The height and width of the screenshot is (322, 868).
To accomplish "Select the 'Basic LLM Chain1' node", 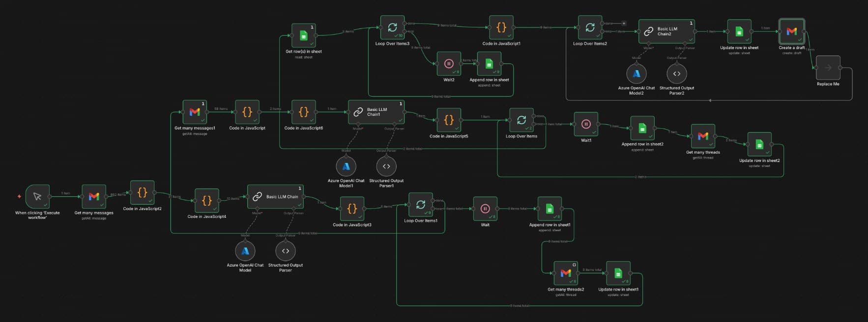I will click(x=376, y=112).
